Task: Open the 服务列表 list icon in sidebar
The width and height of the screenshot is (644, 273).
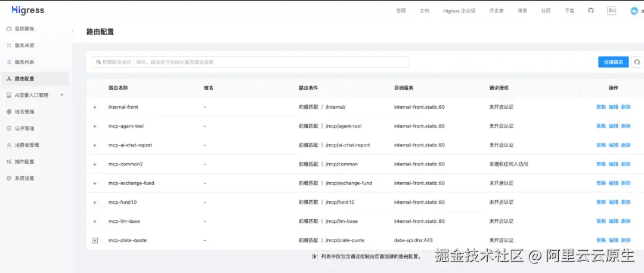Action: pyautogui.click(x=9, y=62)
